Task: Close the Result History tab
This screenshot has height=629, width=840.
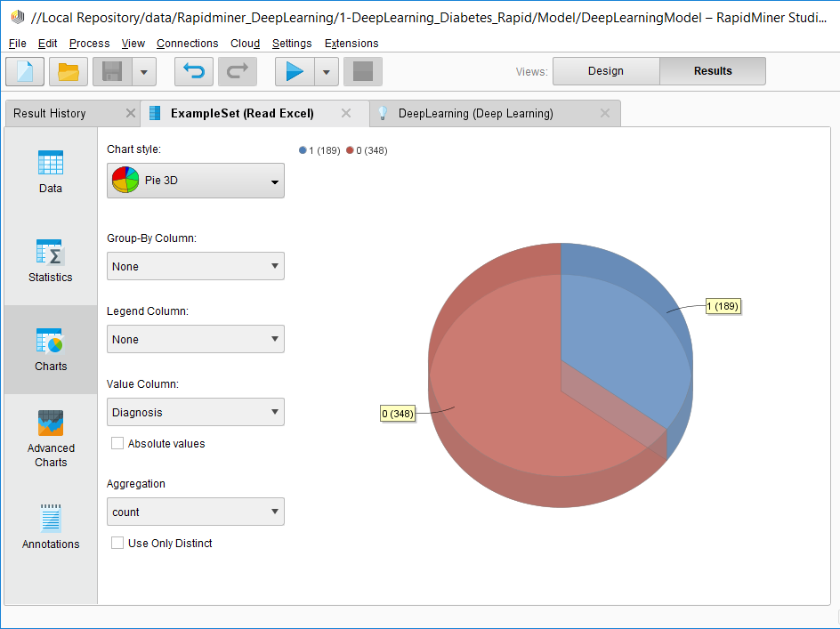Action: point(130,113)
